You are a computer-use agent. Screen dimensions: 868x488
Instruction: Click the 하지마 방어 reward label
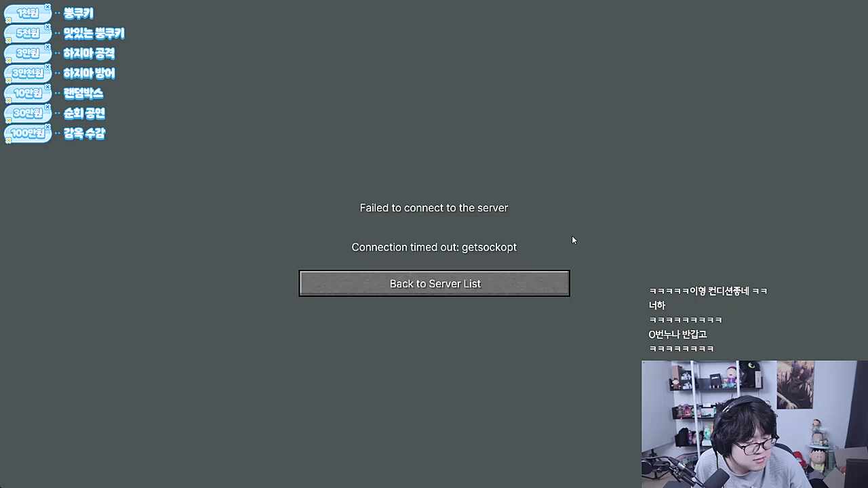[x=89, y=73]
